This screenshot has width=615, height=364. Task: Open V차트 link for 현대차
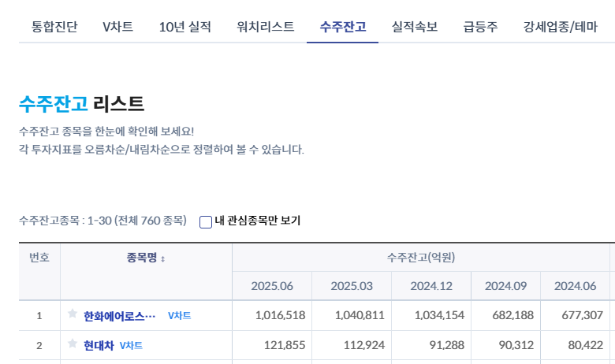pyautogui.click(x=131, y=345)
